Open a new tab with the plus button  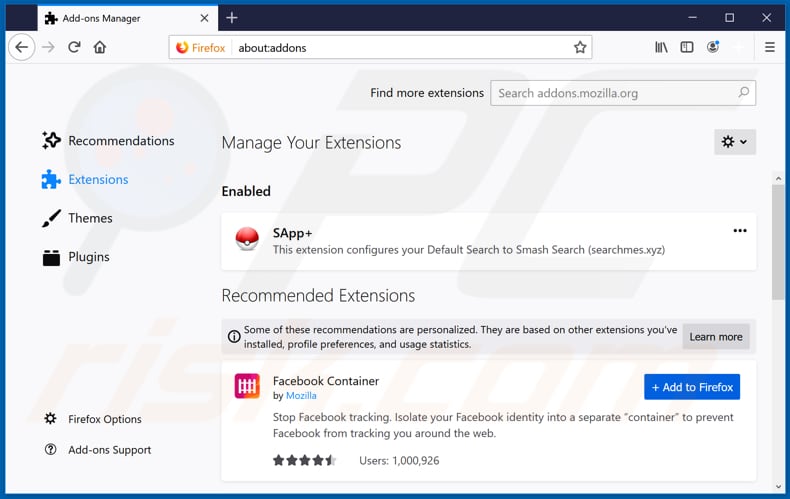232,18
